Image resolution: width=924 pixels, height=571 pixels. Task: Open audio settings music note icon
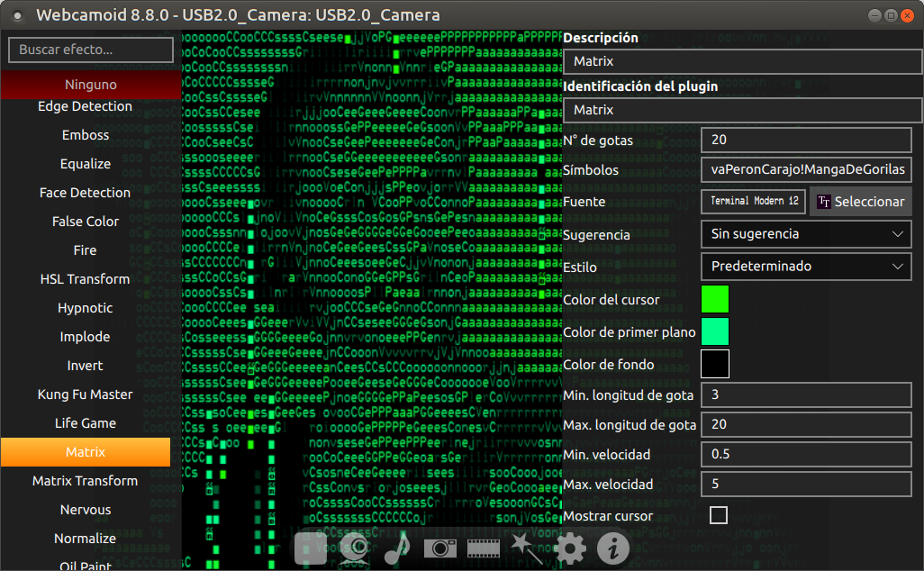click(397, 548)
